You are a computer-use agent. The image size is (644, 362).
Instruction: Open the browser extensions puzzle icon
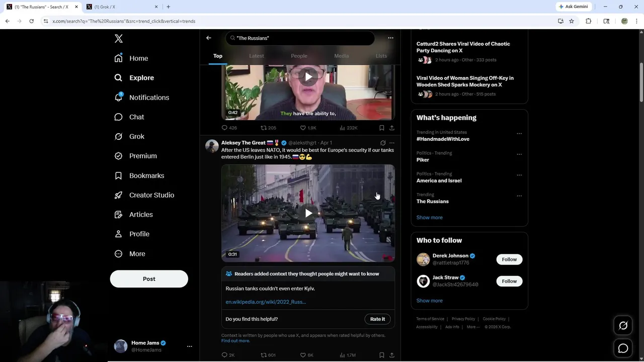(x=588, y=21)
